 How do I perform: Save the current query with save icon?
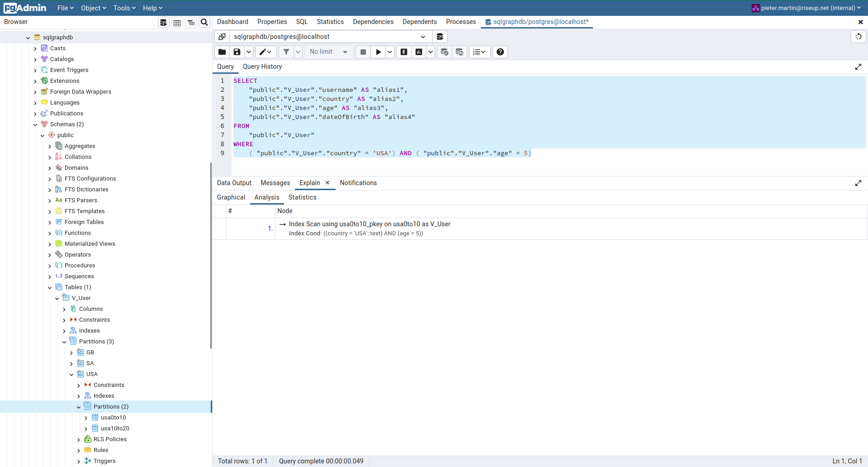pos(237,52)
